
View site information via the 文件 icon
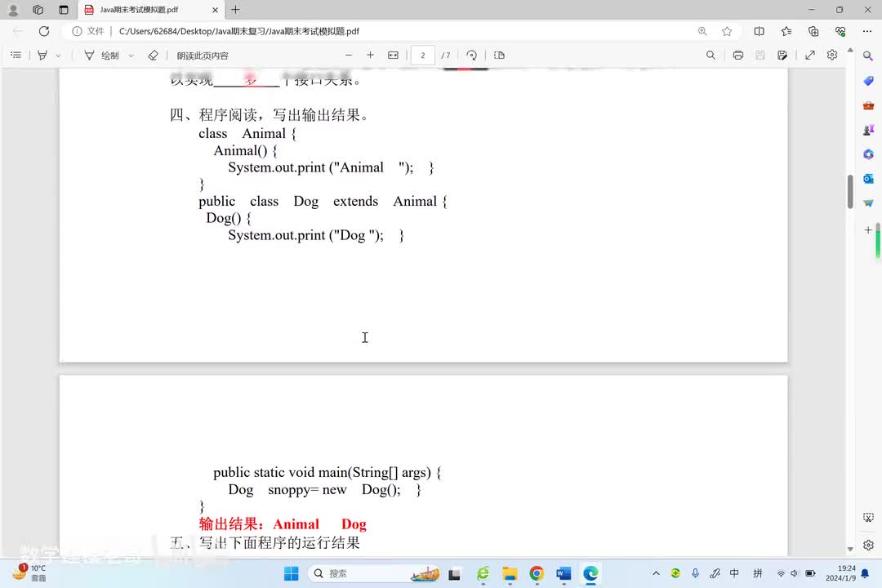click(x=89, y=31)
